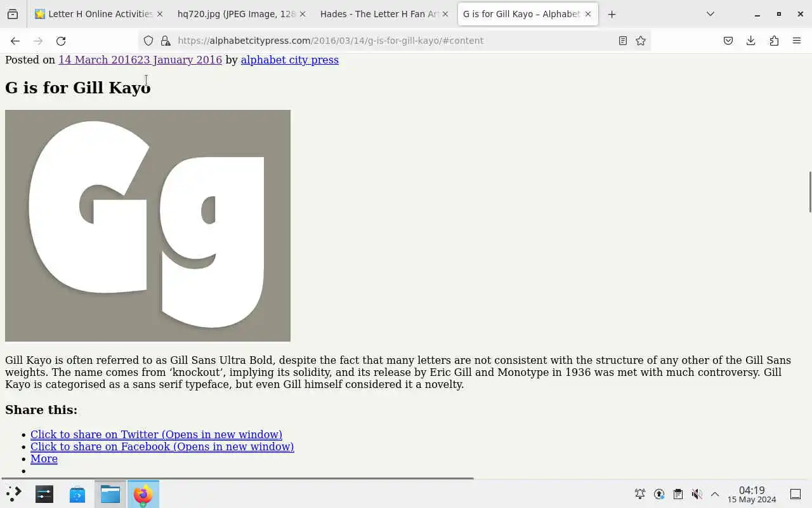Reload the current page
Screen dimensions: 812x508
61,41
